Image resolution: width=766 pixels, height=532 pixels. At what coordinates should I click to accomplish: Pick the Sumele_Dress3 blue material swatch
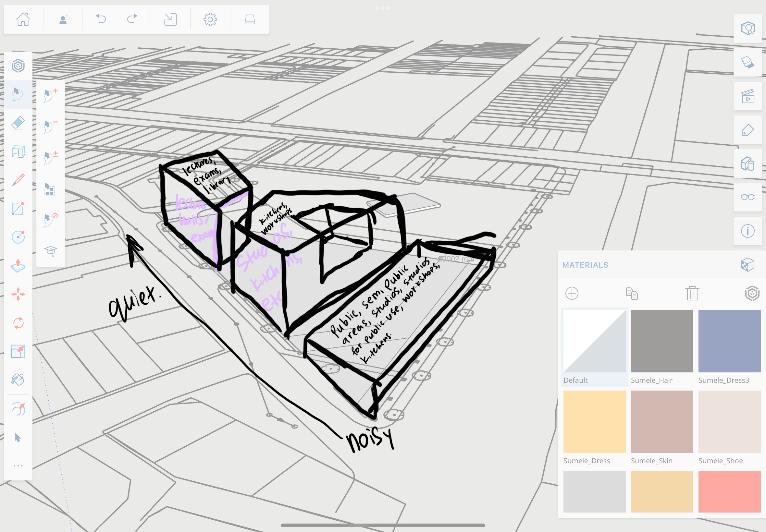pyautogui.click(x=729, y=341)
